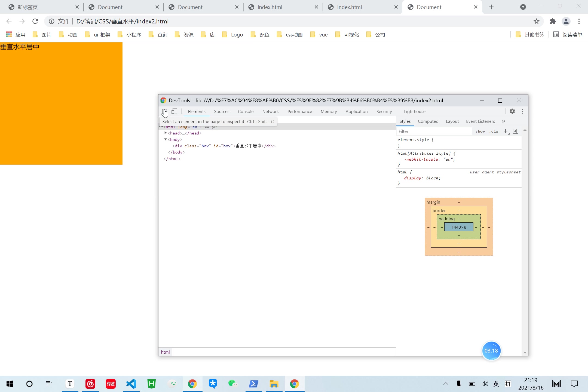588x392 pixels.
Task: Open Chrome three-dot menu
Action: (x=579, y=21)
